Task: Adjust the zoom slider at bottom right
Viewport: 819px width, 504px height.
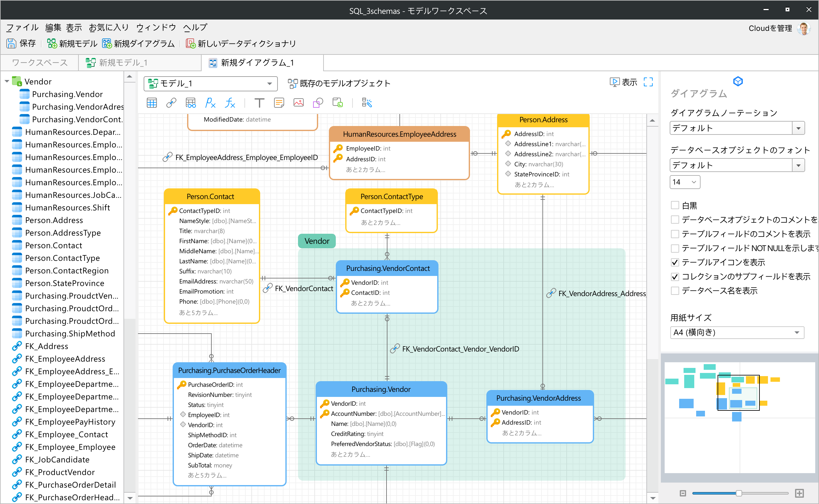Action: [740, 493]
